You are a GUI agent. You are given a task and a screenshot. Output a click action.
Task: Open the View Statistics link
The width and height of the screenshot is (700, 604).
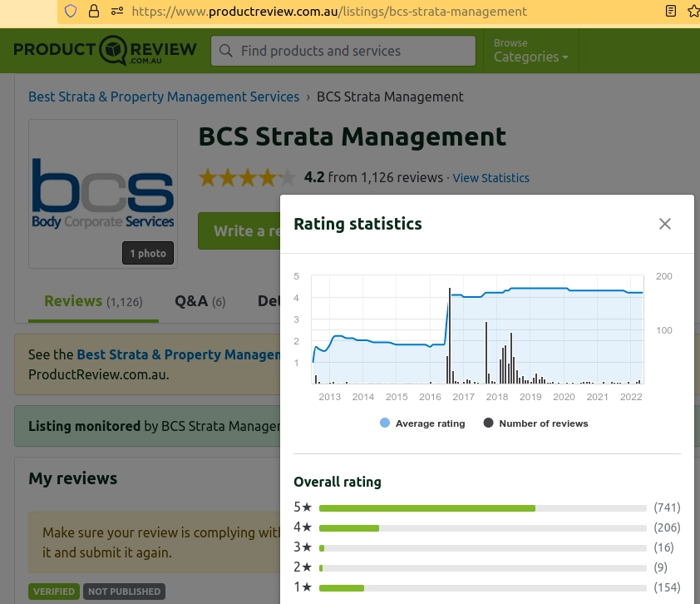tap(490, 178)
